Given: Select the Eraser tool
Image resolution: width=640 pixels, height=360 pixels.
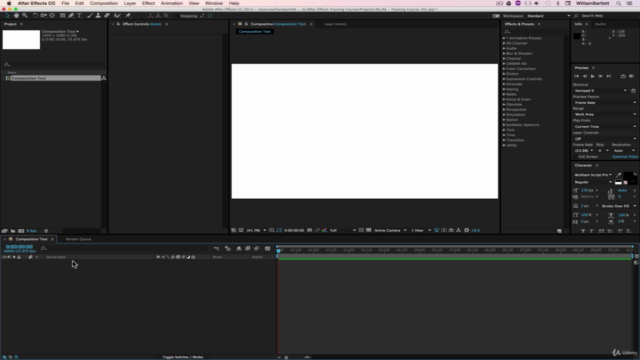Looking at the screenshot, I should coord(107,16).
